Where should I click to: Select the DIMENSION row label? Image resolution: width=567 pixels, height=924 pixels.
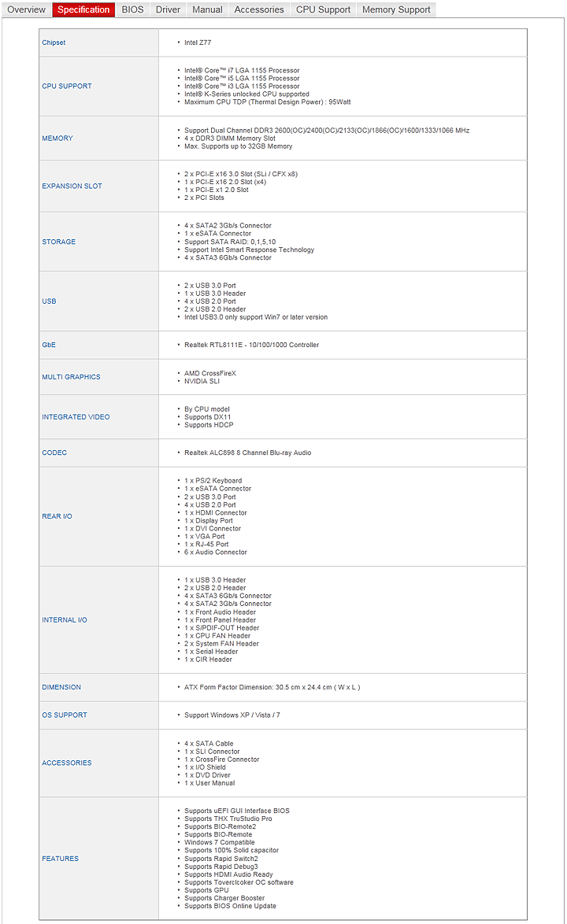pos(61,687)
